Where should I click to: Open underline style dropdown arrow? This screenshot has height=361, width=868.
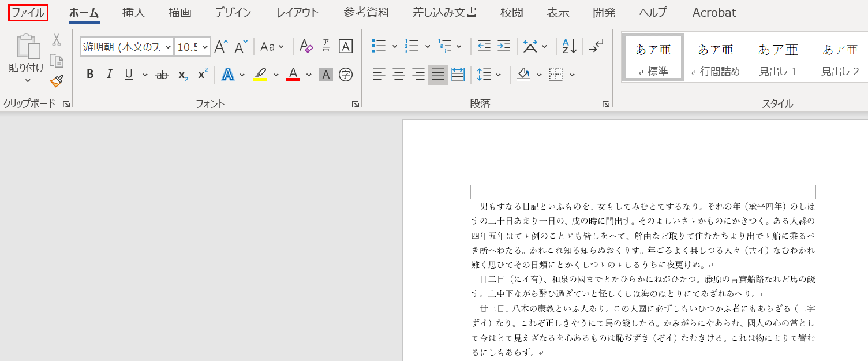pos(144,75)
